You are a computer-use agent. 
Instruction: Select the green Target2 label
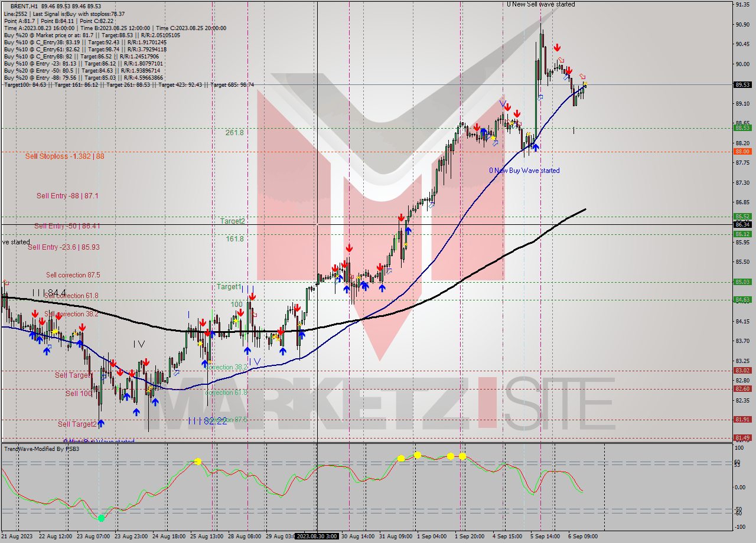(233, 221)
